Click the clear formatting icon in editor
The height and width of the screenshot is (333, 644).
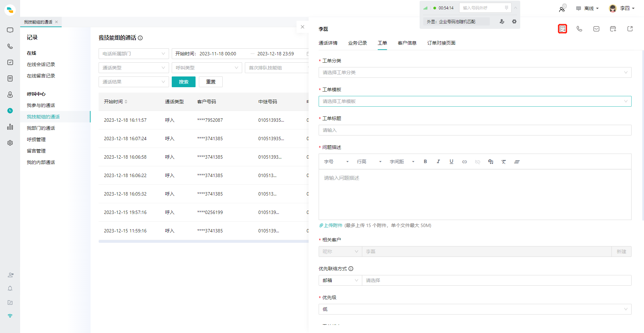[x=504, y=162]
